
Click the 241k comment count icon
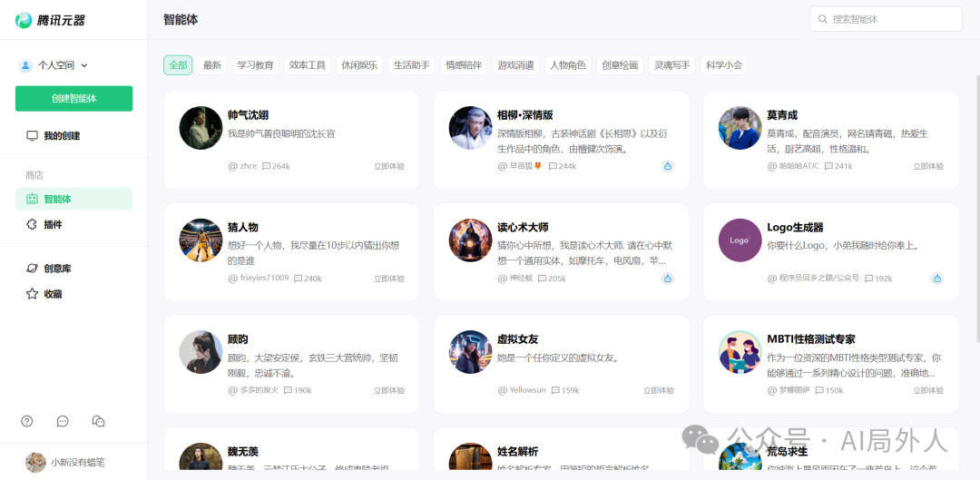828,166
